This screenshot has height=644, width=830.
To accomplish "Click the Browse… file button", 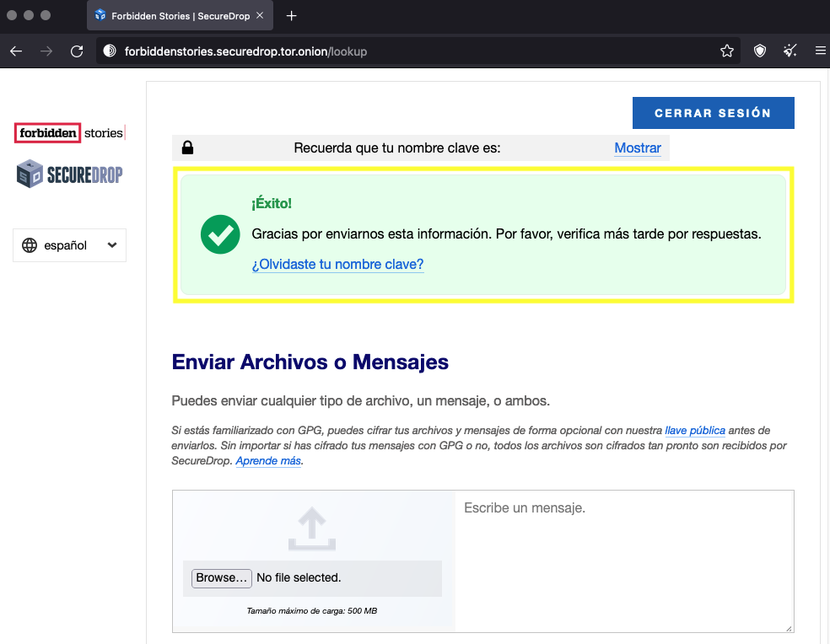I will (222, 578).
